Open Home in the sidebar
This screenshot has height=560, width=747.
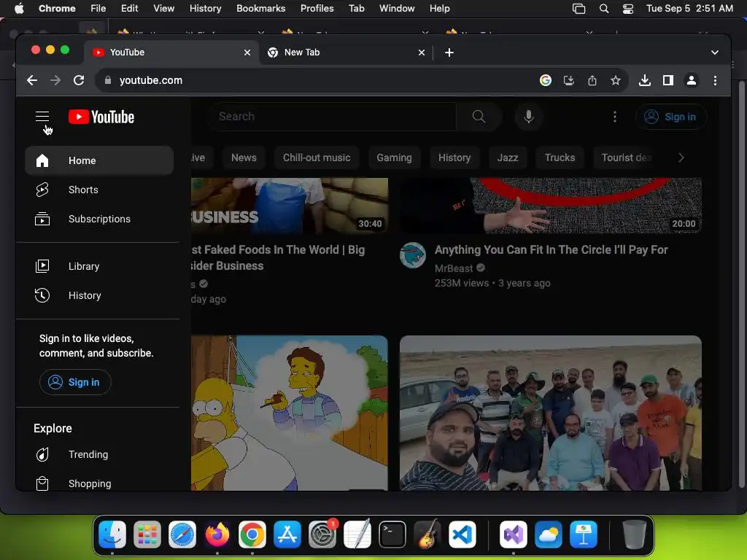(99, 160)
